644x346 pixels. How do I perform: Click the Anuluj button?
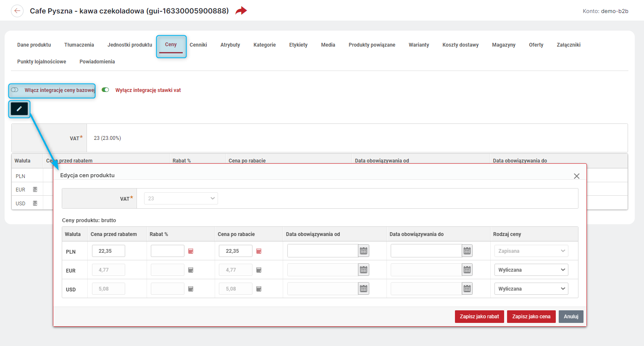coord(571,317)
